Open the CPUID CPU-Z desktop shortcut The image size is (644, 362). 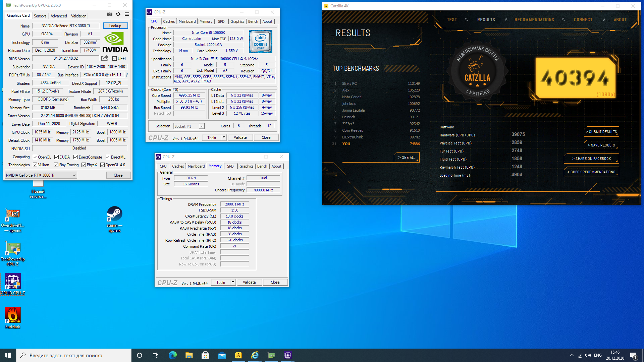coord(13,284)
